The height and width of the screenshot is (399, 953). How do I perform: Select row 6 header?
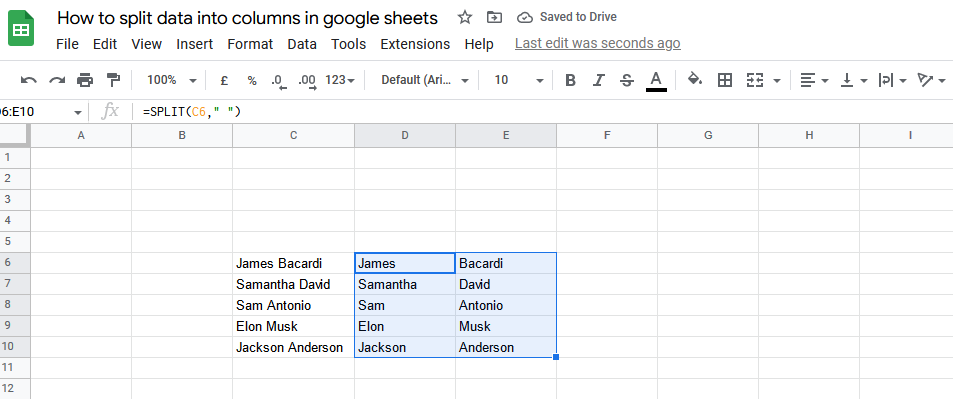pos(15,263)
